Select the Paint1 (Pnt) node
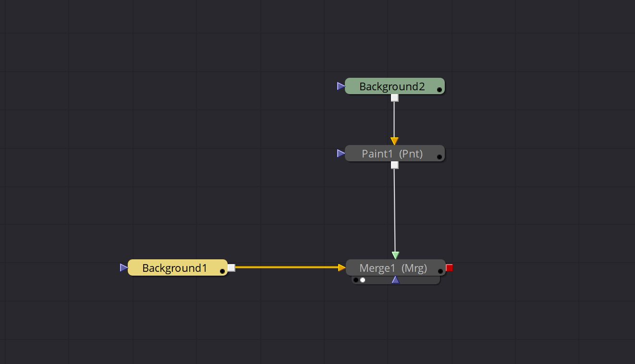Image resolution: width=635 pixels, height=364 pixels. [x=395, y=154]
